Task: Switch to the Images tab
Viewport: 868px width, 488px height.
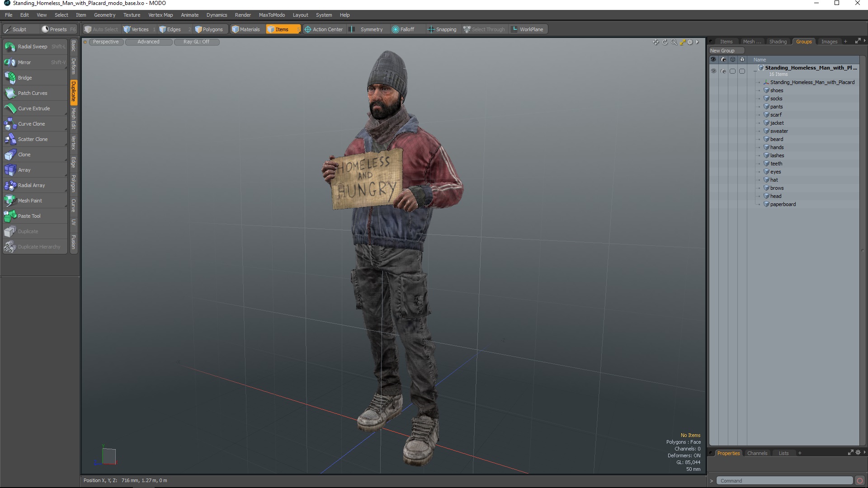Action: (x=829, y=42)
